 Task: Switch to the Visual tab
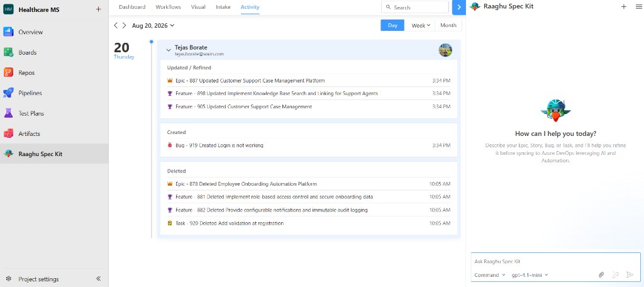[x=198, y=7]
